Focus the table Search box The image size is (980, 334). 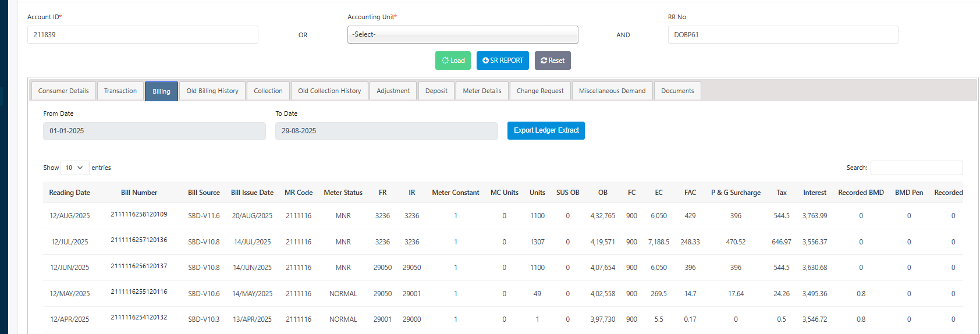click(x=917, y=168)
